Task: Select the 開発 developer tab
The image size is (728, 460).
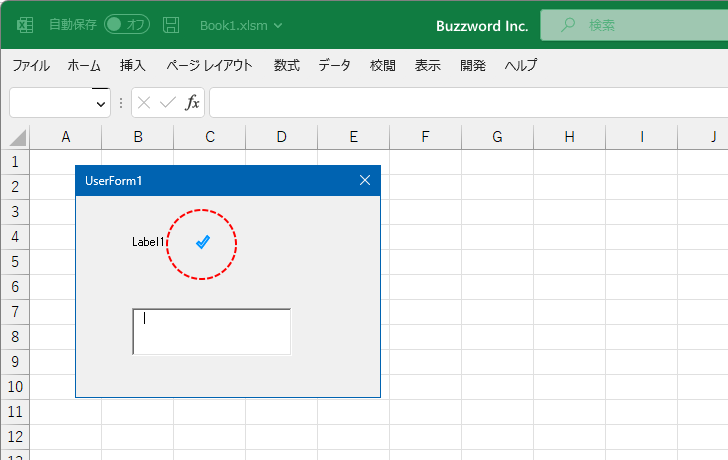Action: [x=473, y=66]
